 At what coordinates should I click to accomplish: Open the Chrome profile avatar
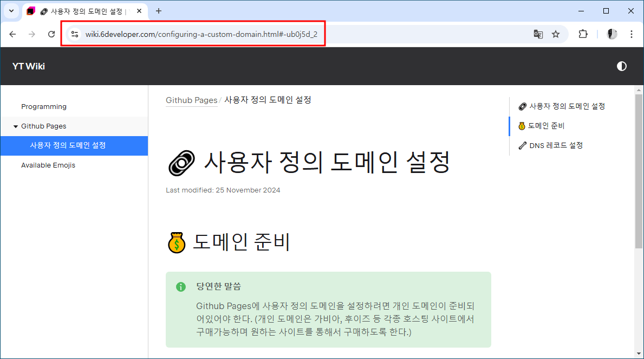tap(612, 34)
